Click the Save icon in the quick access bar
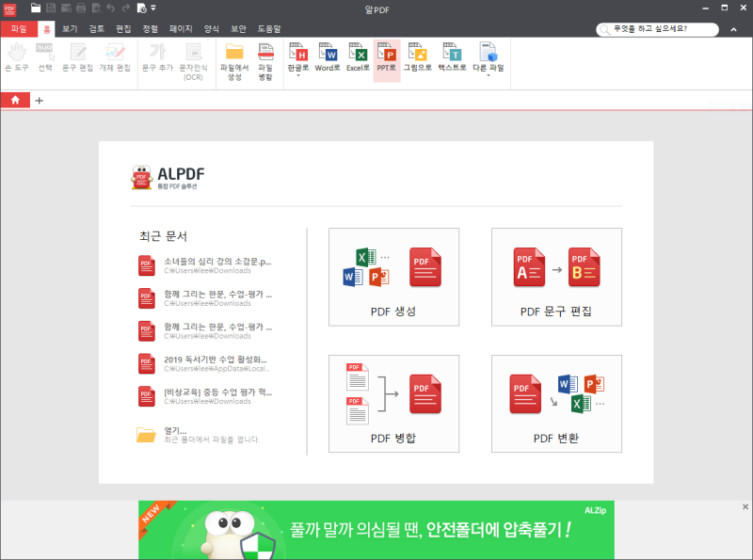 click(x=51, y=8)
